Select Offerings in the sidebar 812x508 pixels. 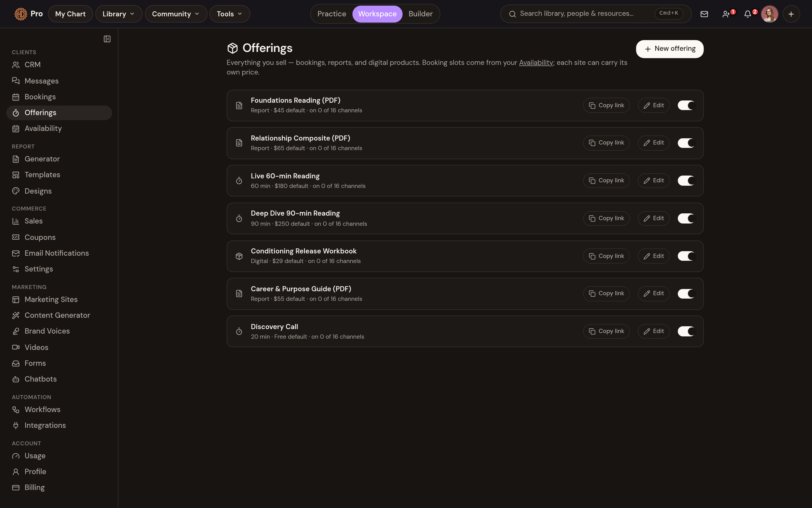[x=59, y=113]
